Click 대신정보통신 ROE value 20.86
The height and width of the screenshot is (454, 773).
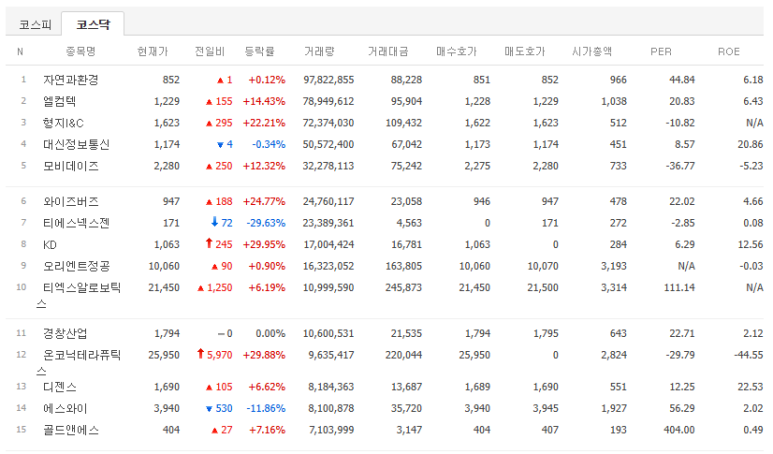coord(750,144)
